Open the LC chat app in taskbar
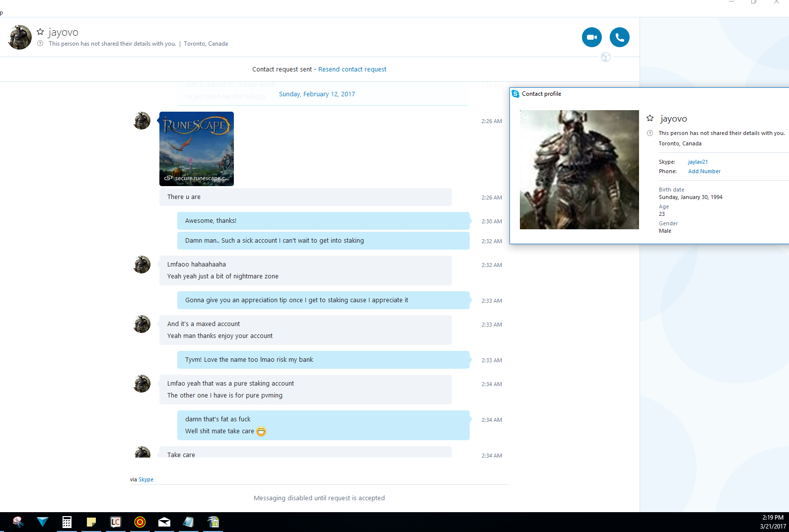The height and width of the screenshot is (532, 789). [x=116, y=522]
